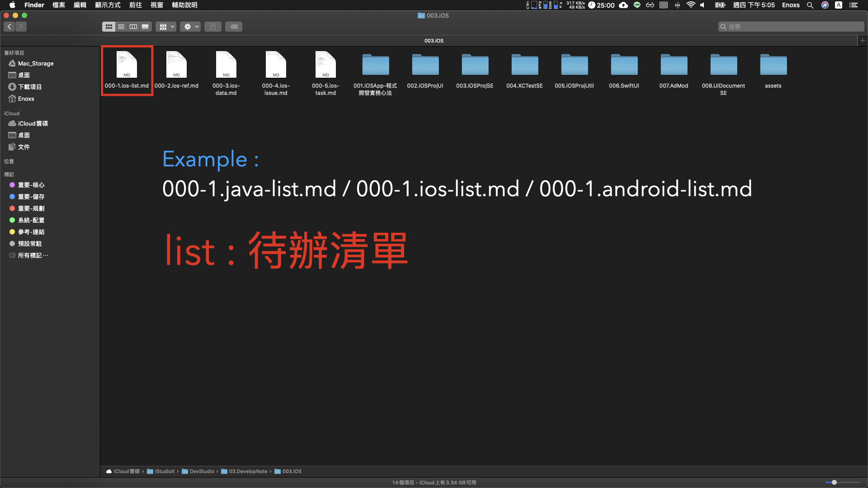The height and width of the screenshot is (488, 868).
Task: Open the 檔案 menu
Action: point(59,5)
